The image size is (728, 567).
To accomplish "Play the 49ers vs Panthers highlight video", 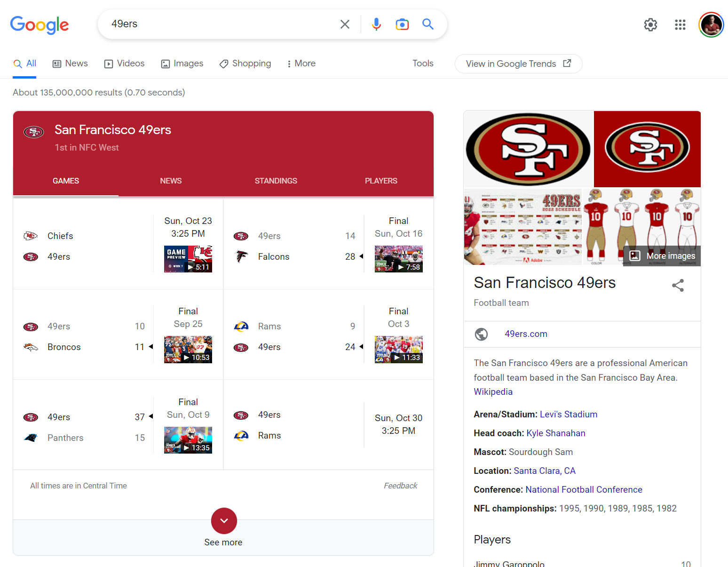I will pos(188,440).
